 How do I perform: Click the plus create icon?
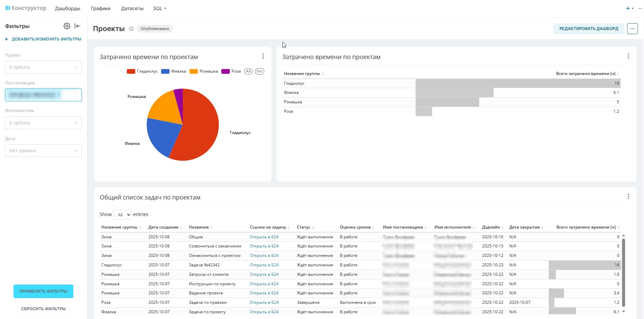(x=628, y=8)
